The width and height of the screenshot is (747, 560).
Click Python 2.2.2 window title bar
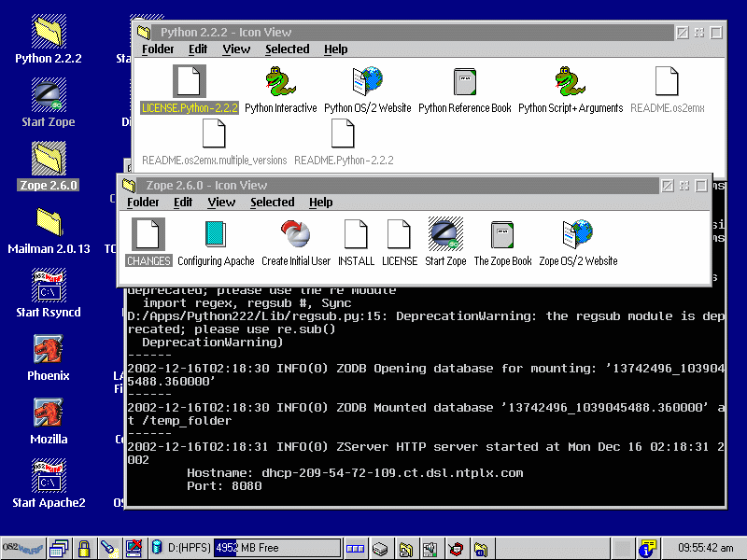(413, 33)
